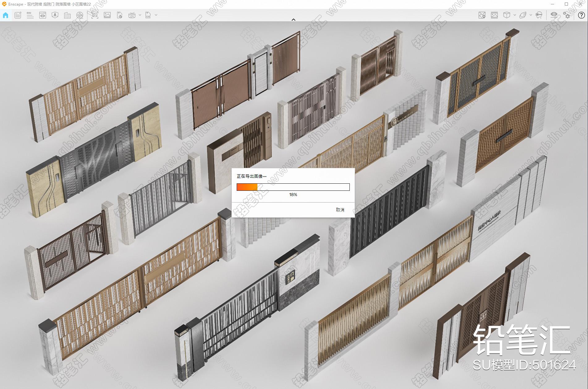Screen dimensions: 588x389
Task: Open the annotations notes panel icon
Action: (18, 15)
